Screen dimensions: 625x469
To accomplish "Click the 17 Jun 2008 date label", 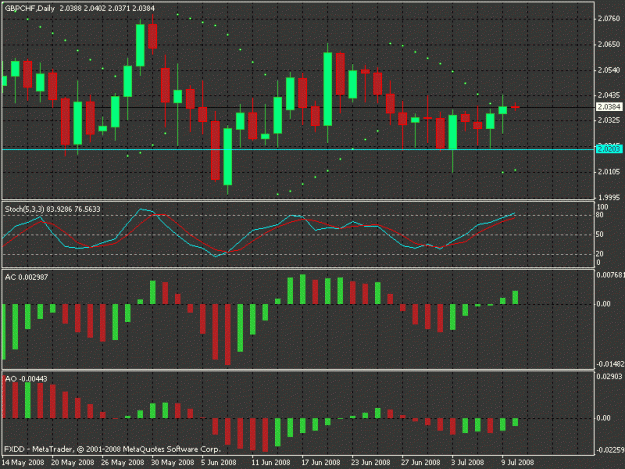I will (321, 463).
